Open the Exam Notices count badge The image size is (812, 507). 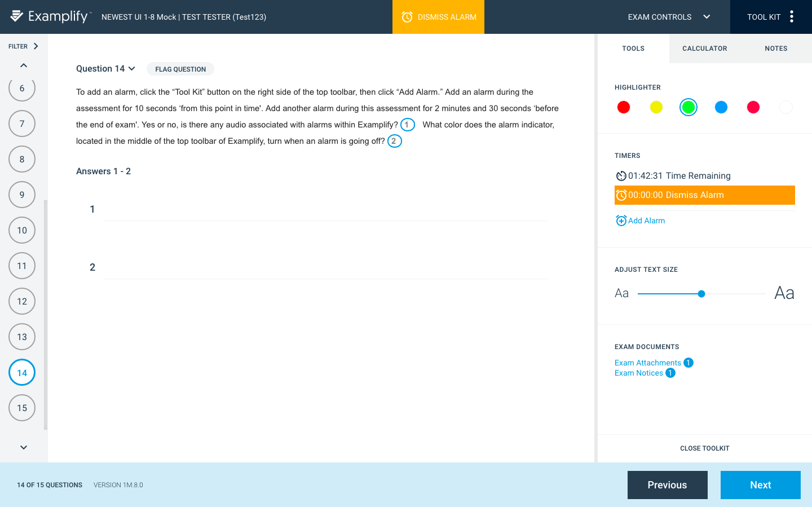point(670,373)
